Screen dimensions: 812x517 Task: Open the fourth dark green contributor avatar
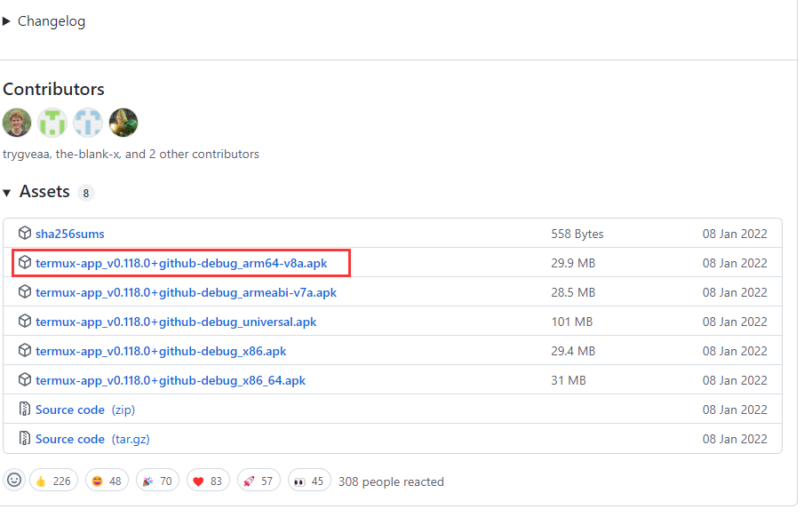click(123, 123)
